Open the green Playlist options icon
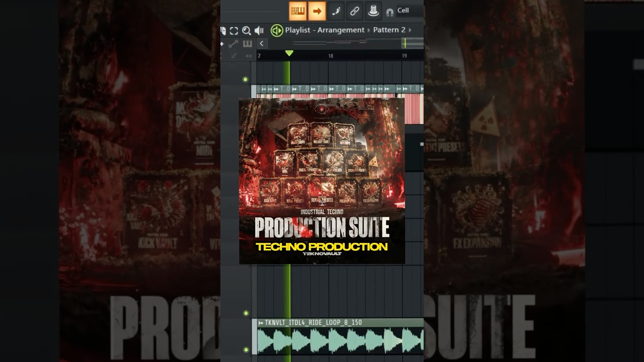This screenshot has width=644, height=362. 277,30
